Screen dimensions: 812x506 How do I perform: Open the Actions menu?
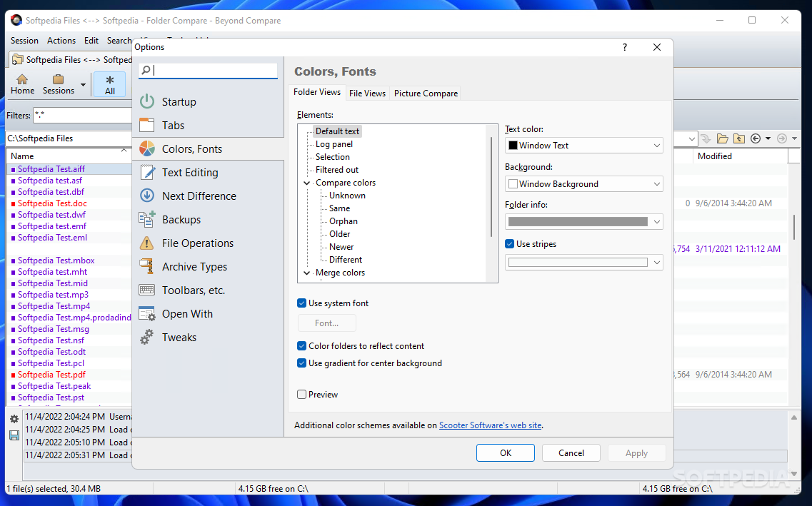pos(61,41)
